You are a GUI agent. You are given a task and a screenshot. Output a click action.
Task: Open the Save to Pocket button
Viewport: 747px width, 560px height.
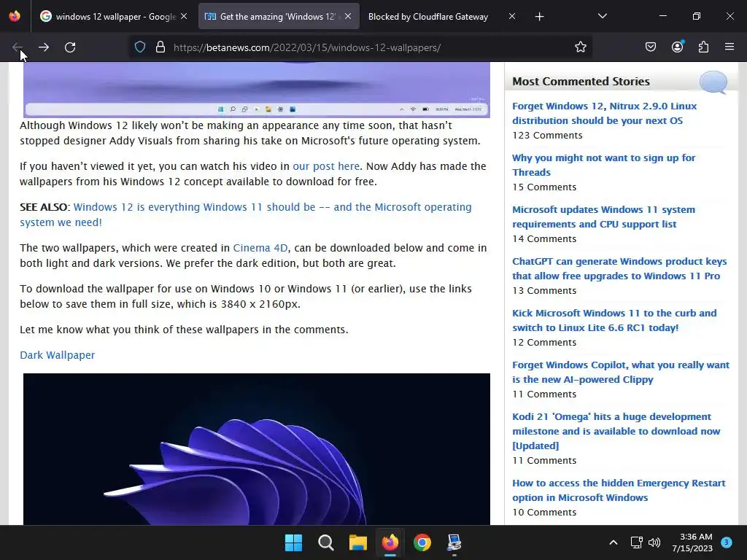coord(650,47)
